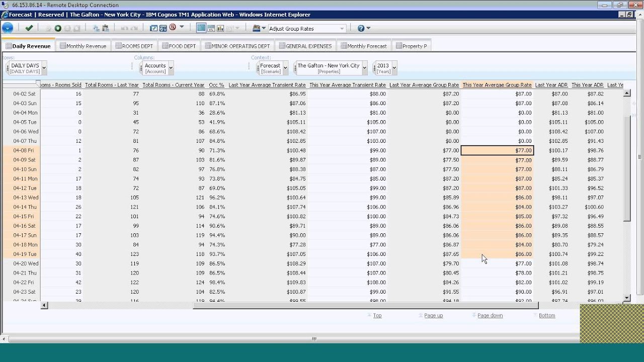Click $103.27 Last Year ADR for 04-14 Thu
This screenshot has height=362, width=644.
point(551,207)
